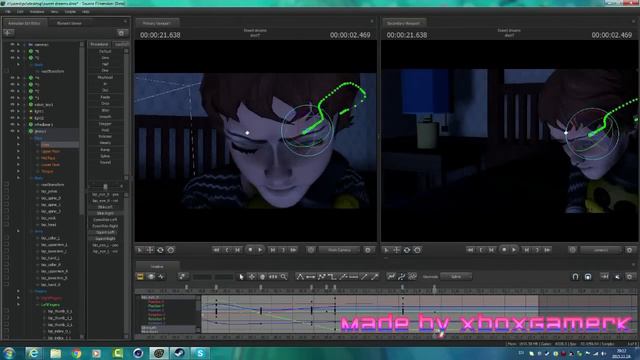Toggle the frame snap icon beside the magnet

tap(588, 277)
